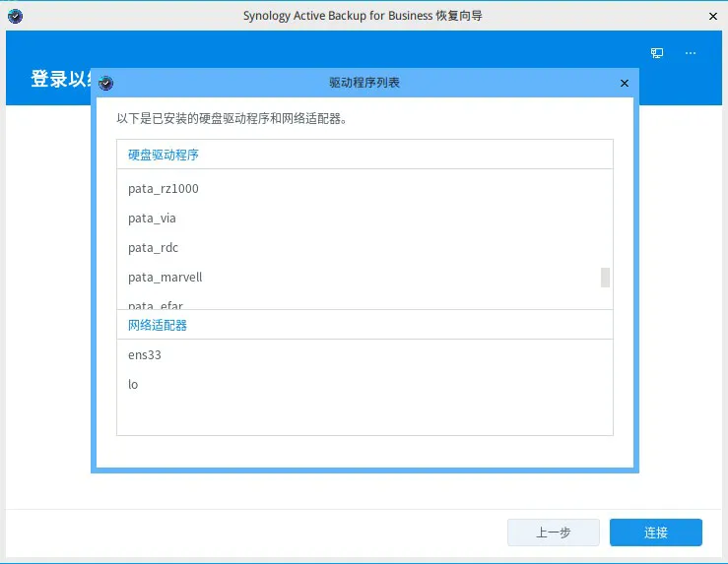Click the description text about installed drivers
The width and height of the screenshot is (728, 564).
(232, 119)
